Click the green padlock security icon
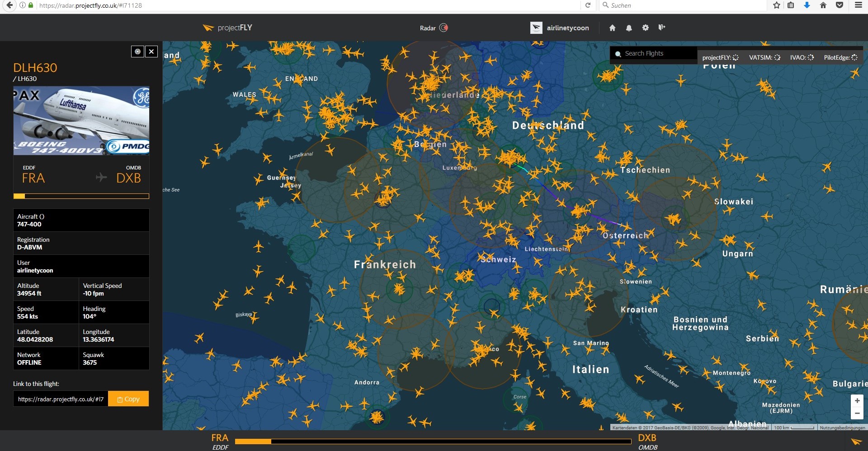The height and width of the screenshot is (451, 868). click(x=31, y=5)
